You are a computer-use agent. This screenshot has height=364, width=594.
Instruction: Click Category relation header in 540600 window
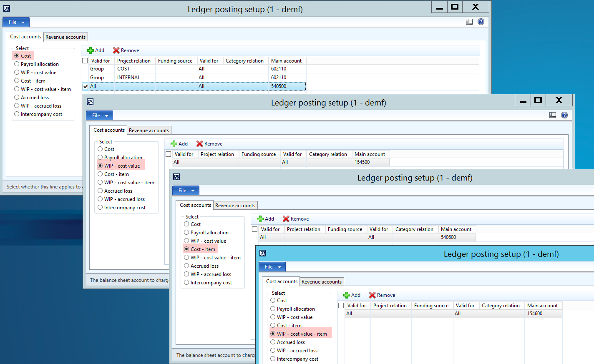(x=414, y=229)
